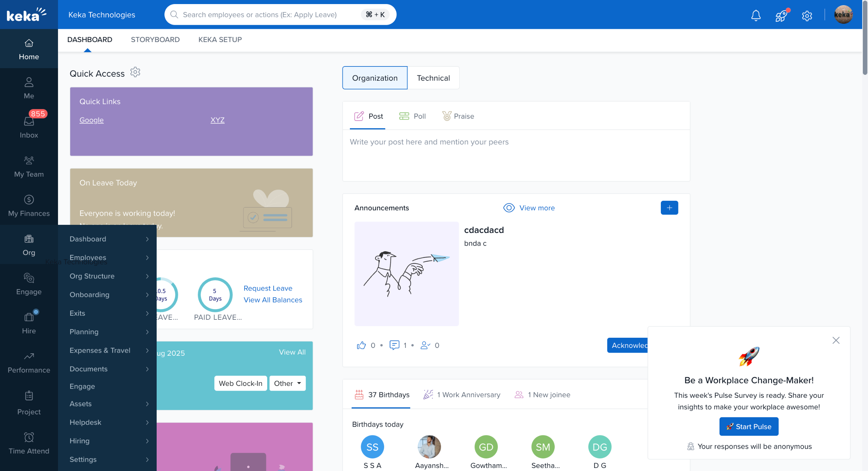
Task: Open the notifications bell icon
Action: (756, 15)
